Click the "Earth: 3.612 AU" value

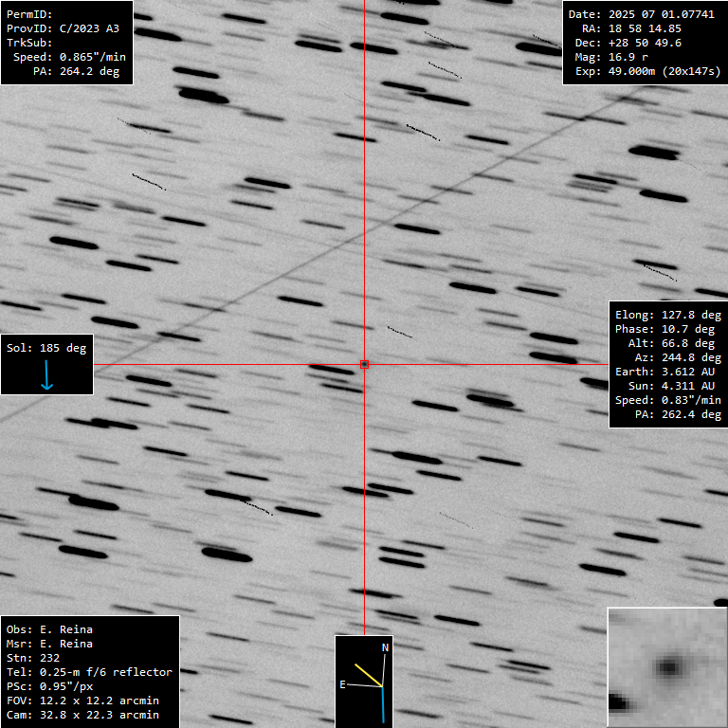click(x=664, y=372)
